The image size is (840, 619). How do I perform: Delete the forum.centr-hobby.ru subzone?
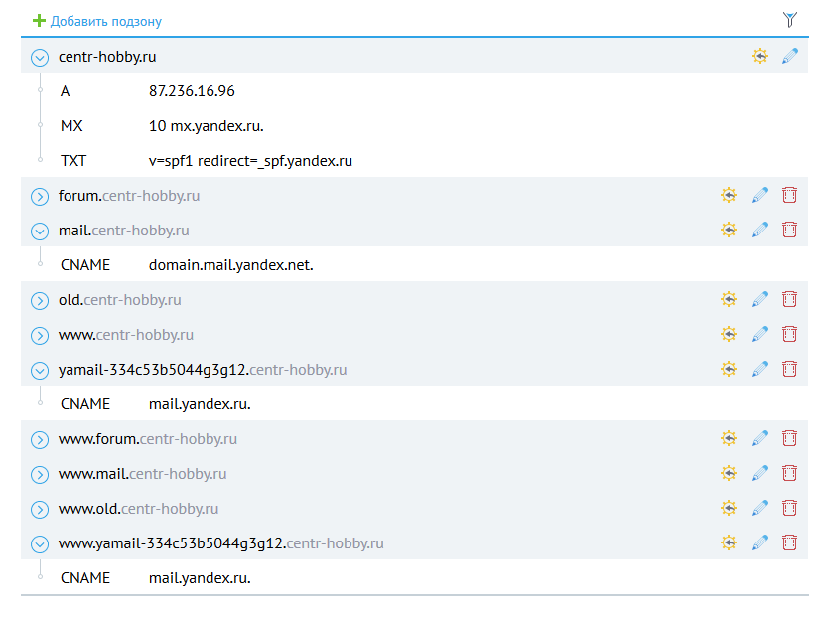(790, 196)
